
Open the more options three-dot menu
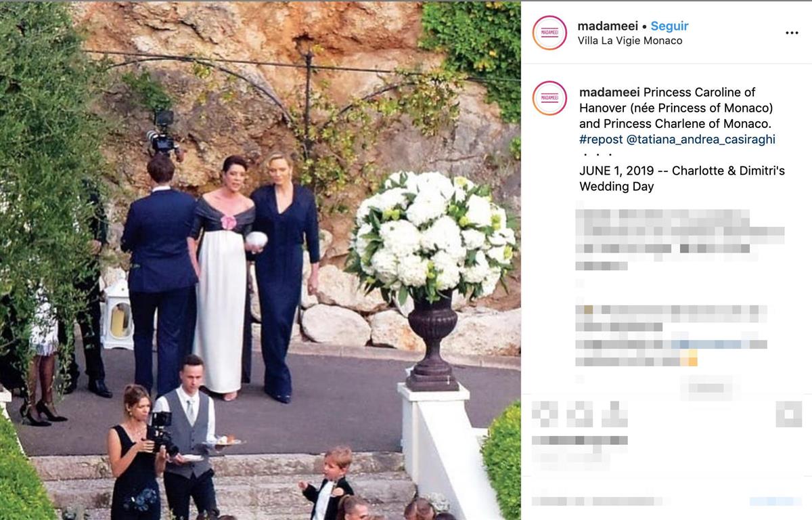point(792,33)
